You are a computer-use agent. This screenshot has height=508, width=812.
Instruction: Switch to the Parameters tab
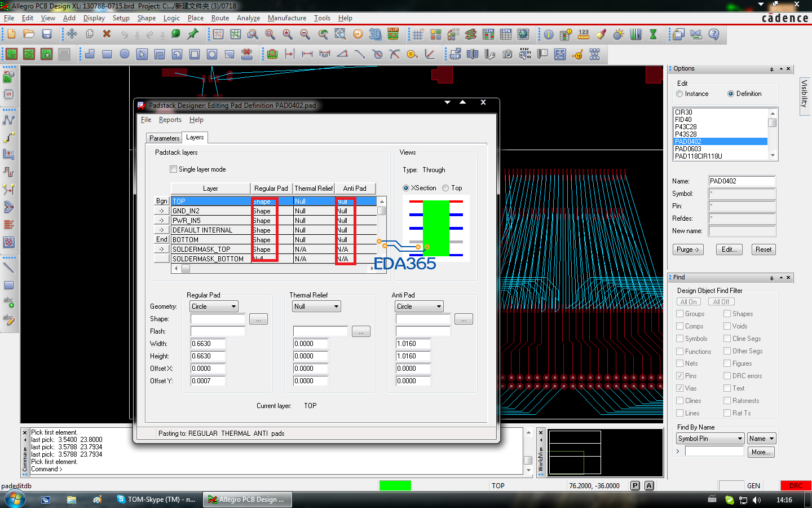tap(164, 138)
